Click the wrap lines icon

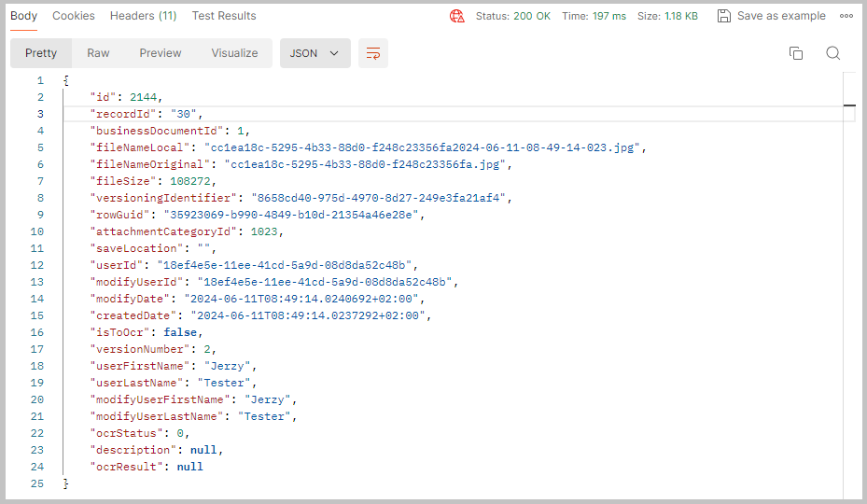pyautogui.click(x=372, y=53)
